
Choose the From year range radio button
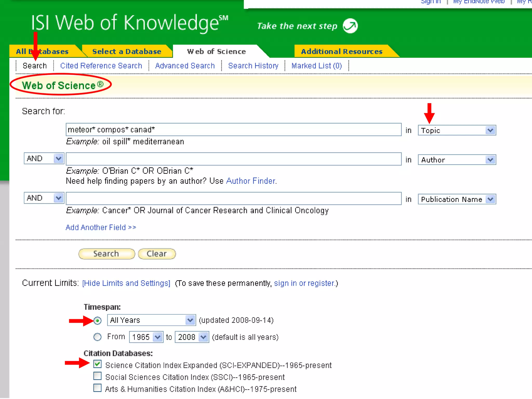tap(97, 337)
